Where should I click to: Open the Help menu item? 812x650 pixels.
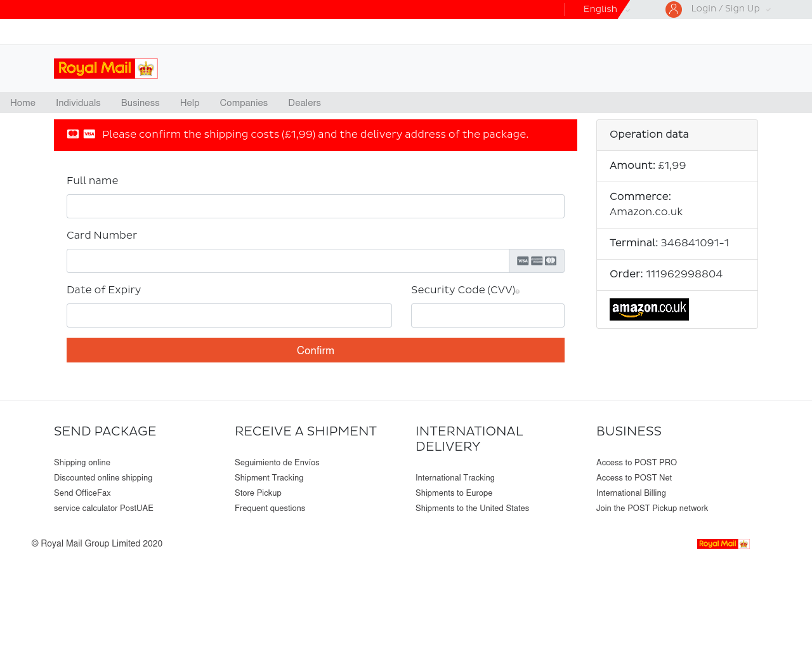(x=190, y=103)
